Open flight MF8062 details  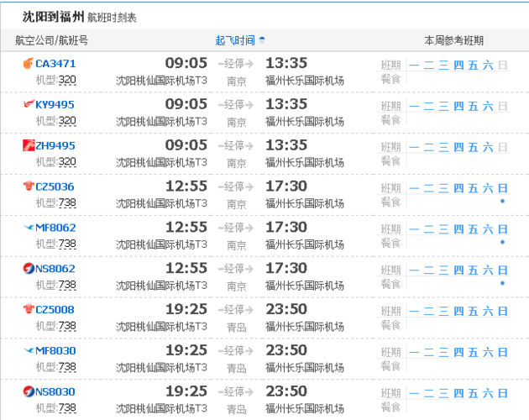tap(55, 228)
